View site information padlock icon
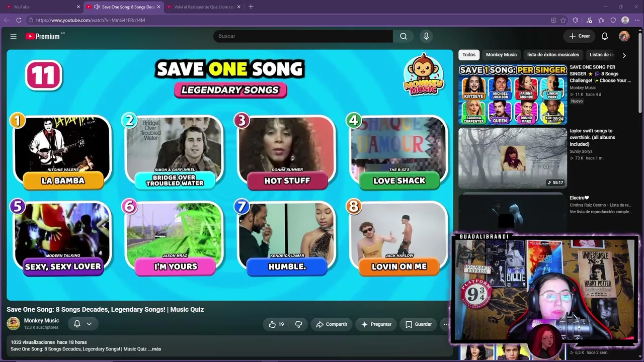The height and width of the screenshot is (362, 644). coord(31,20)
